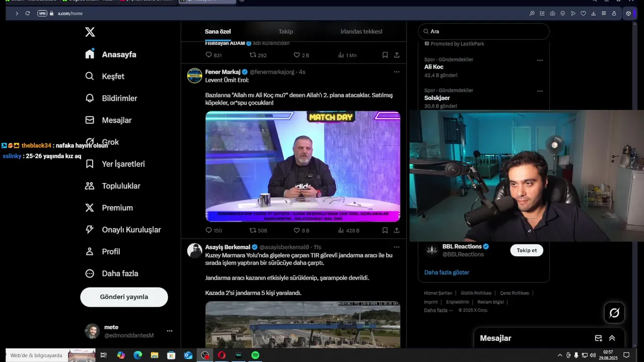The width and height of the screenshot is (644, 362).
Task: Open Keşfet from the left navigation
Action: (105, 76)
